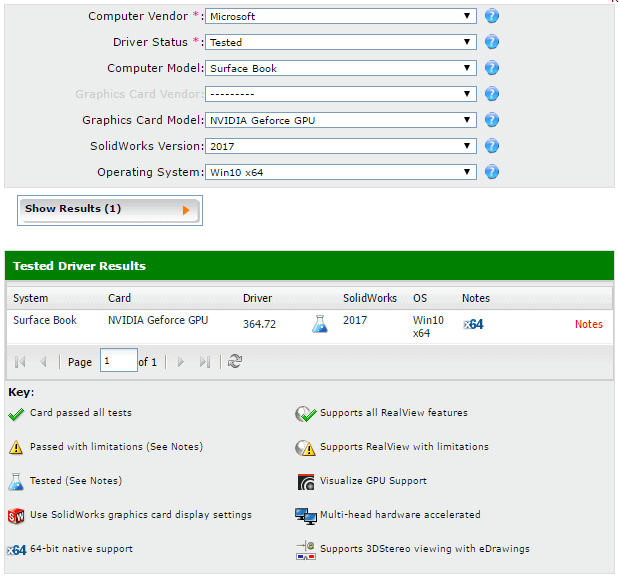Click Tested Driver Results heading
The height and width of the screenshot is (577, 619).
pos(79,266)
